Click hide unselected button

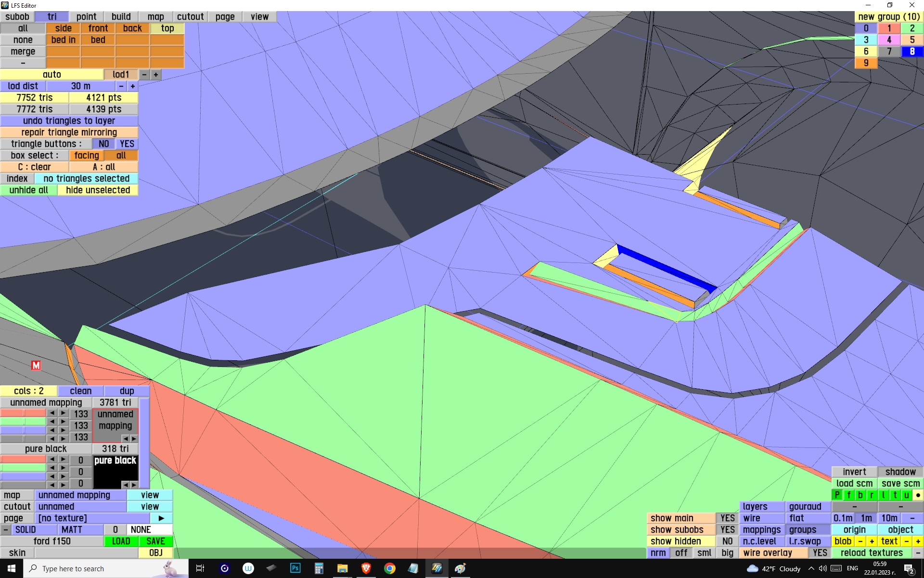pyautogui.click(x=98, y=190)
